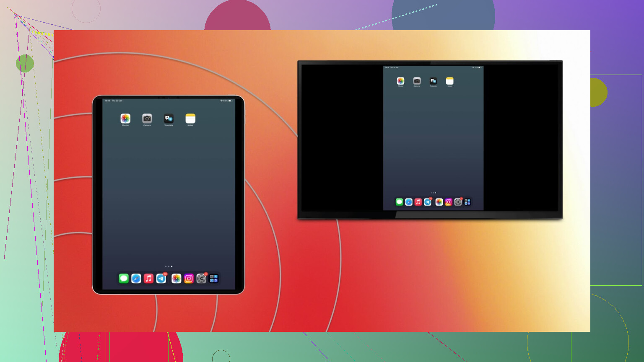Click Settings in the TV mirrored dock
Screen dimensions: 644x362
pyautogui.click(x=458, y=202)
